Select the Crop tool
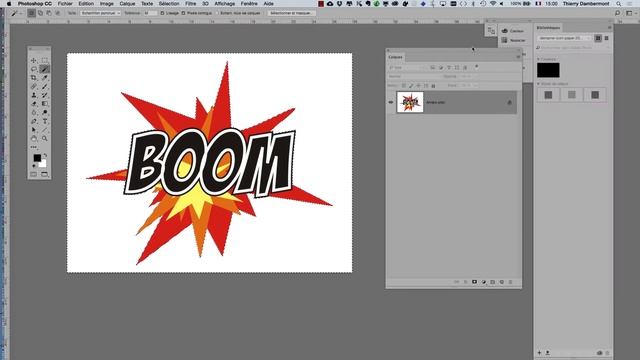This screenshot has width=640, height=360. click(x=34, y=78)
